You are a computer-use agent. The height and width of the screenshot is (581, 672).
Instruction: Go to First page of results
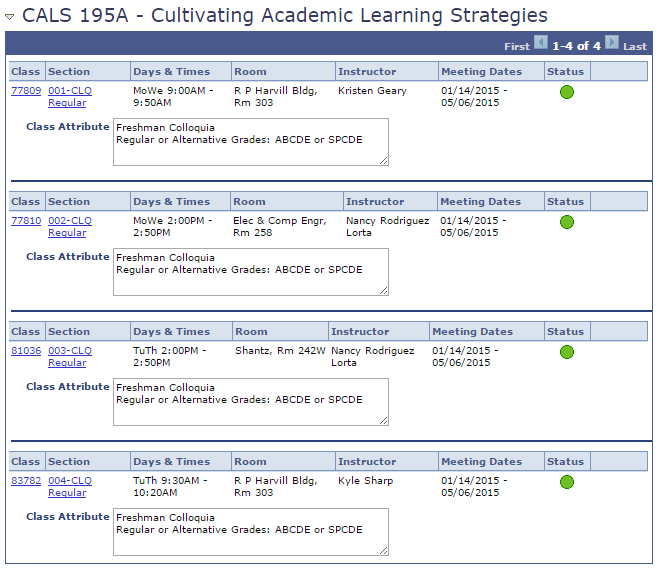516,46
